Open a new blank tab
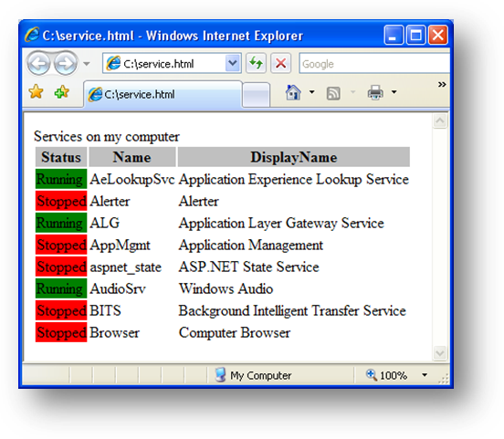The image size is (504, 439). coord(256,95)
